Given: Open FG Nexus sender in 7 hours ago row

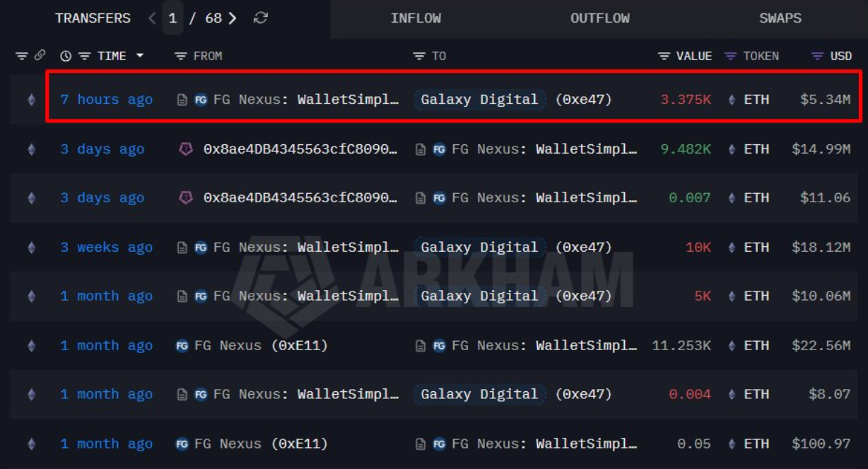Looking at the screenshot, I should pos(306,100).
